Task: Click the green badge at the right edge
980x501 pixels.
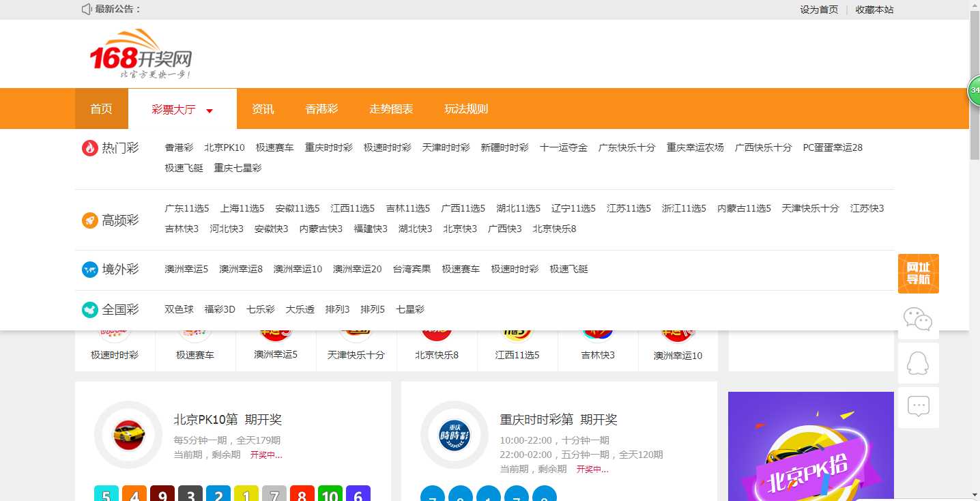Action: [x=973, y=91]
